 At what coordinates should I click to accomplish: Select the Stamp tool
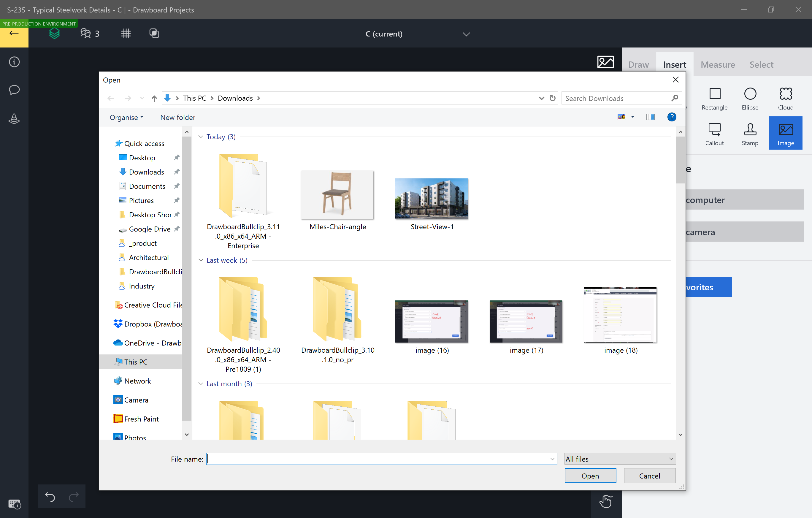pos(749,133)
